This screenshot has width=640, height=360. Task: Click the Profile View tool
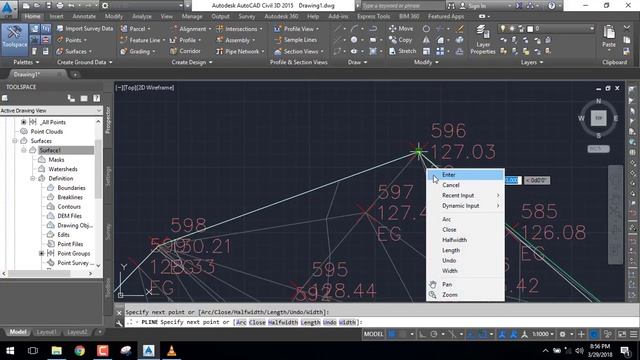tap(297, 29)
